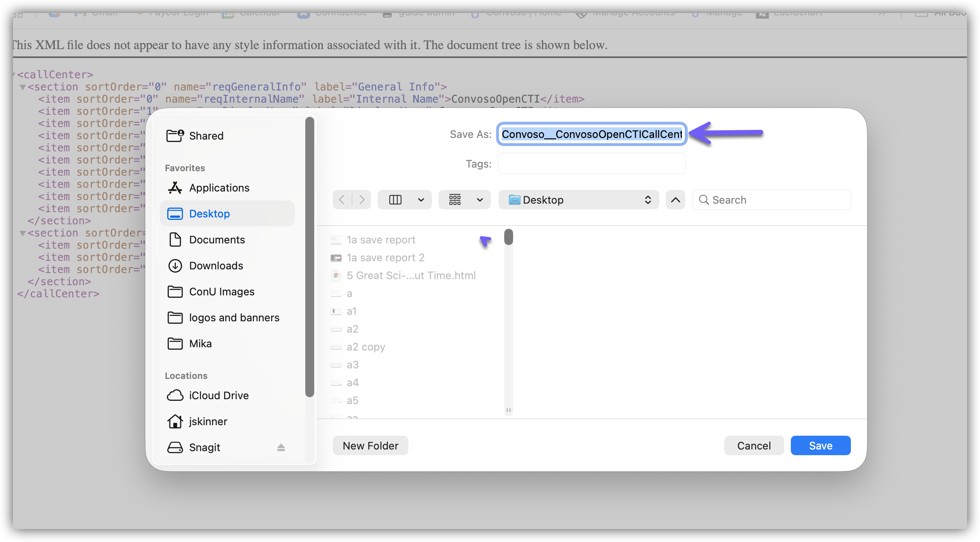Click the iCloud Drive location
Viewport: 980px width, 542px height.
218,396
